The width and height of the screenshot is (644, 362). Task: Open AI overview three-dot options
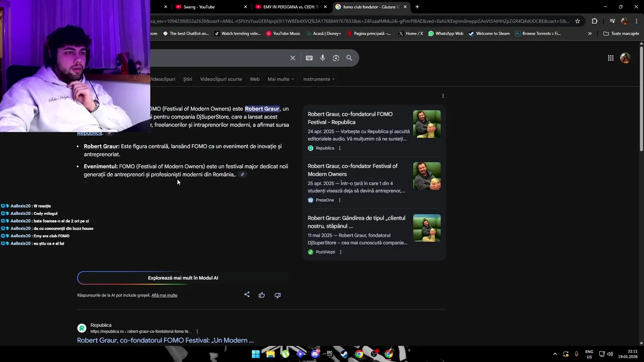coord(443,96)
